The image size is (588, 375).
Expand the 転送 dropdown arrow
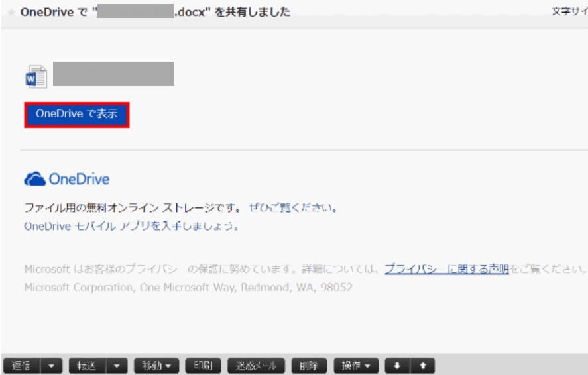pos(117,366)
